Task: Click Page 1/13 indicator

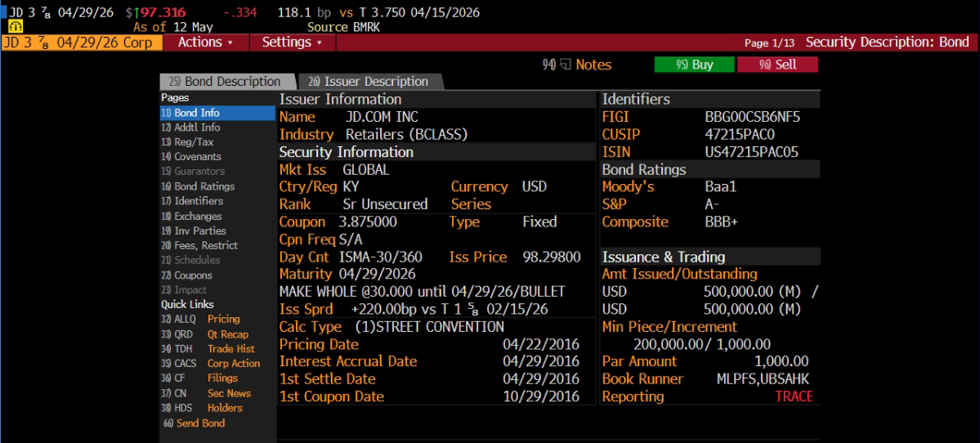Action: (x=769, y=43)
